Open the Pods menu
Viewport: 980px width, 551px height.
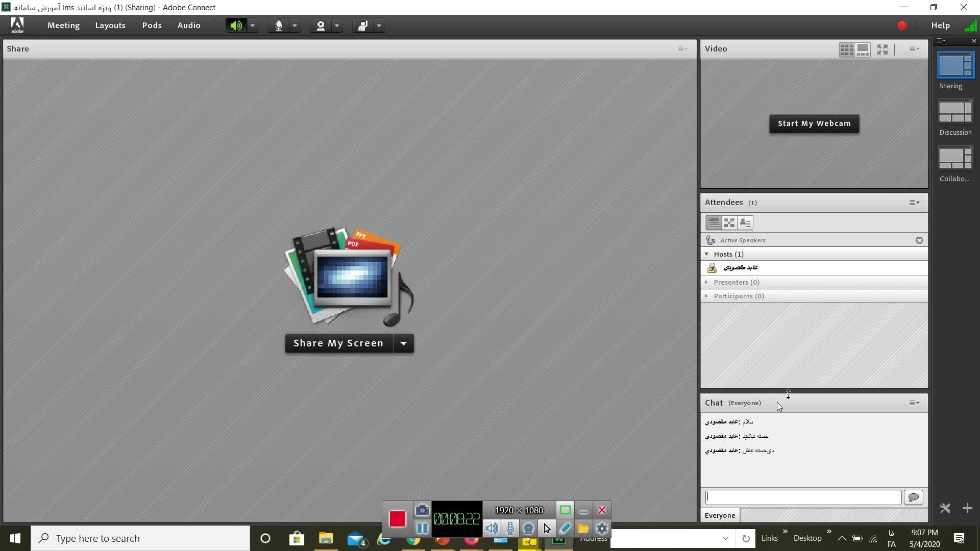click(152, 26)
